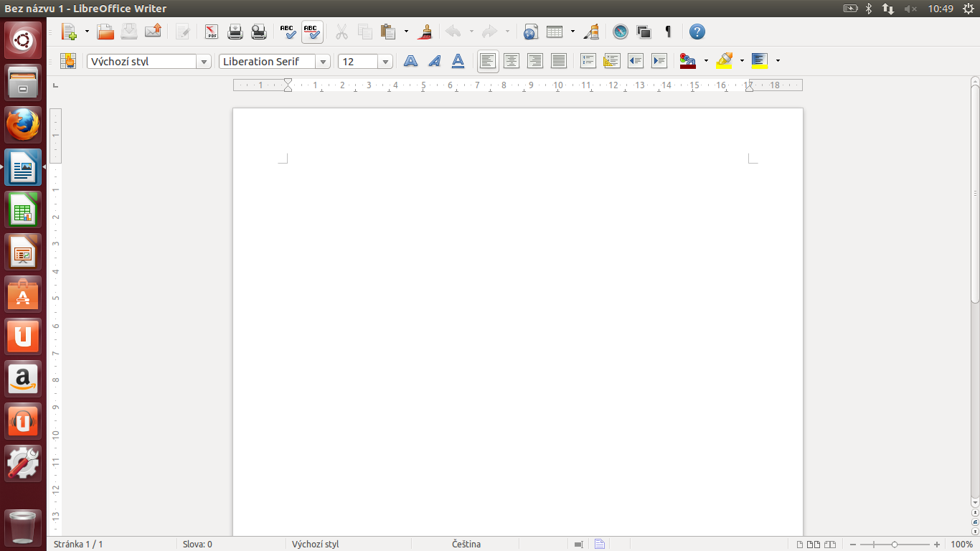The width and height of the screenshot is (980, 551).
Task: Expand the font size 12 dropdown
Action: tap(385, 62)
